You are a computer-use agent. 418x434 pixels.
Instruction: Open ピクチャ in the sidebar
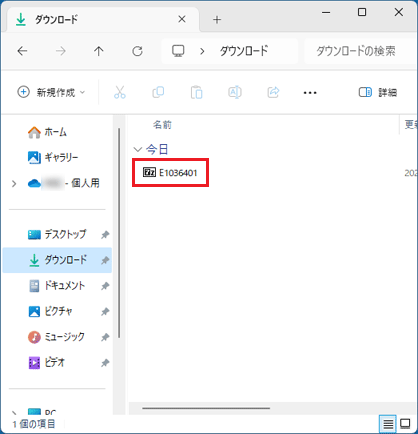tap(50, 311)
